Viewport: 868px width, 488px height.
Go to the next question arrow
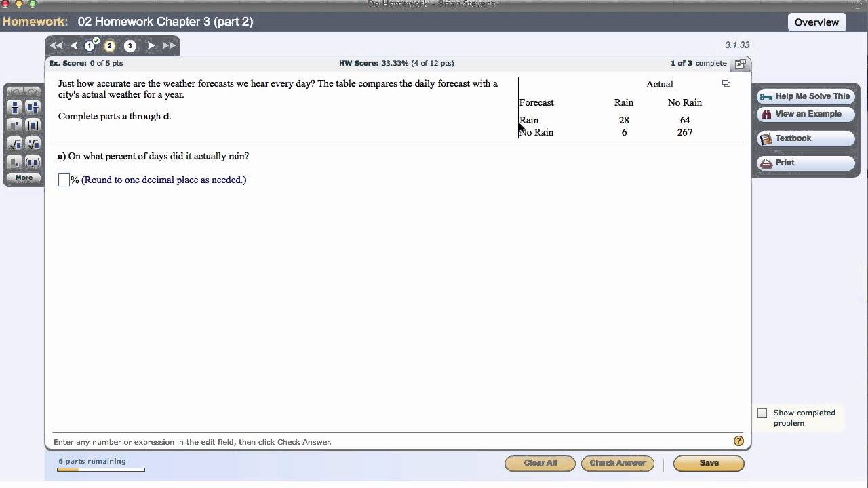(x=151, y=46)
